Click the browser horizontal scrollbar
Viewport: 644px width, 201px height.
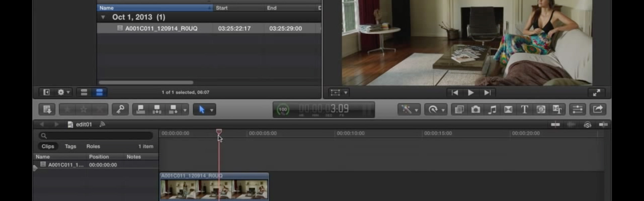146,82
